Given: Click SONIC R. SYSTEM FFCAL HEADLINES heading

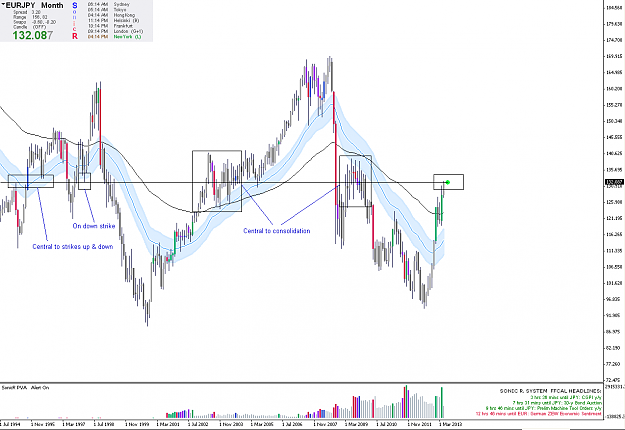Looking at the screenshot, I should [x=550, y=391].
